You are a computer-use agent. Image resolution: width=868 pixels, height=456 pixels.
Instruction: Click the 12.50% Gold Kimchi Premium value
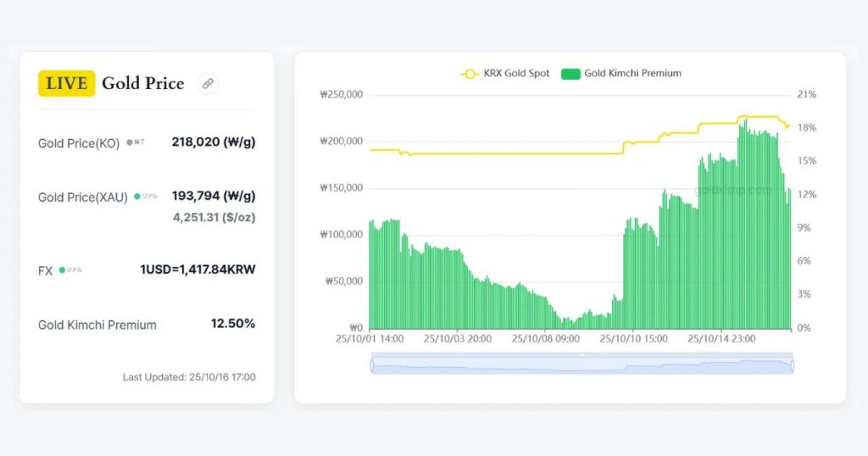[232, 324]
